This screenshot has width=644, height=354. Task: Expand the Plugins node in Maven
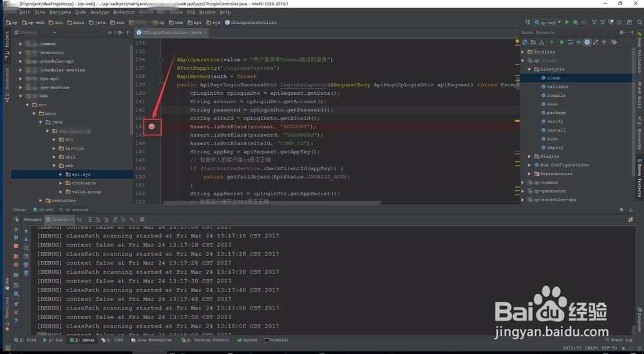click(529, 156)
